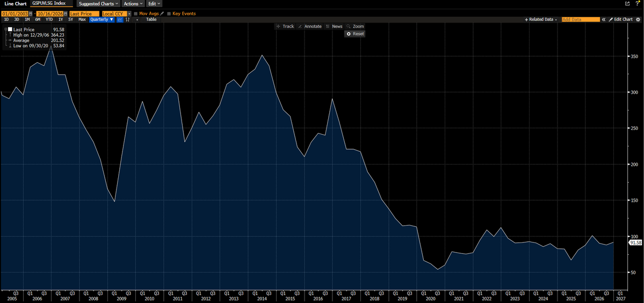The width and height of the screenshot is (644, 303).
Task: Click the 2020 year label on x-axis
Action: [x=430, y=299]
